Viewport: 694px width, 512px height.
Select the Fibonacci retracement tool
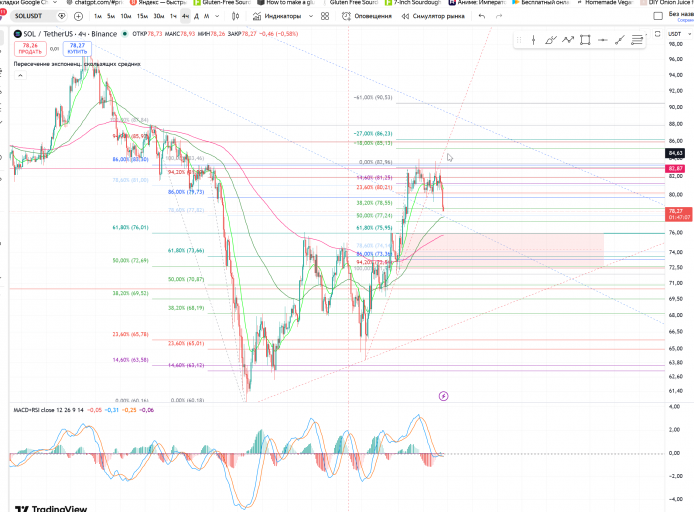pyautogui.click(x=637, y=40)
